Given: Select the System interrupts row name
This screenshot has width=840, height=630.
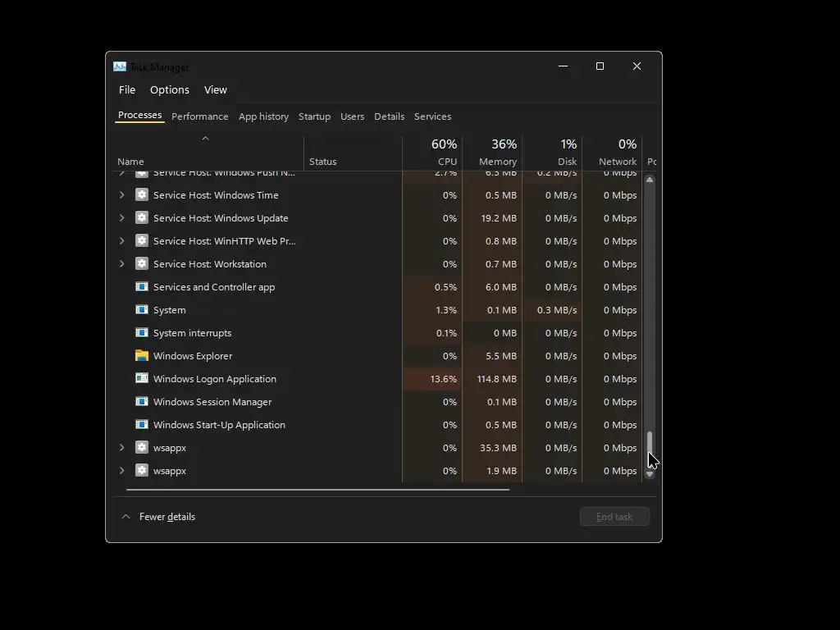Looking at the screenshot, I should pos(192,333).
